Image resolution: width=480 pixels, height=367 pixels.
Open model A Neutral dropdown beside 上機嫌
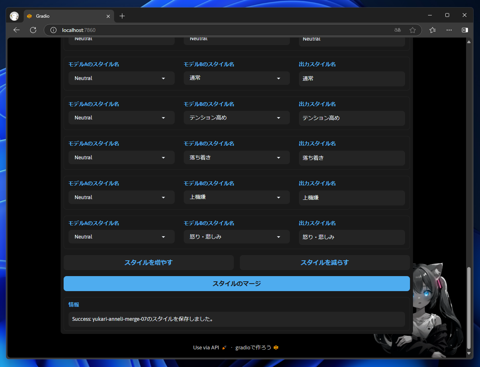[121, 197]
